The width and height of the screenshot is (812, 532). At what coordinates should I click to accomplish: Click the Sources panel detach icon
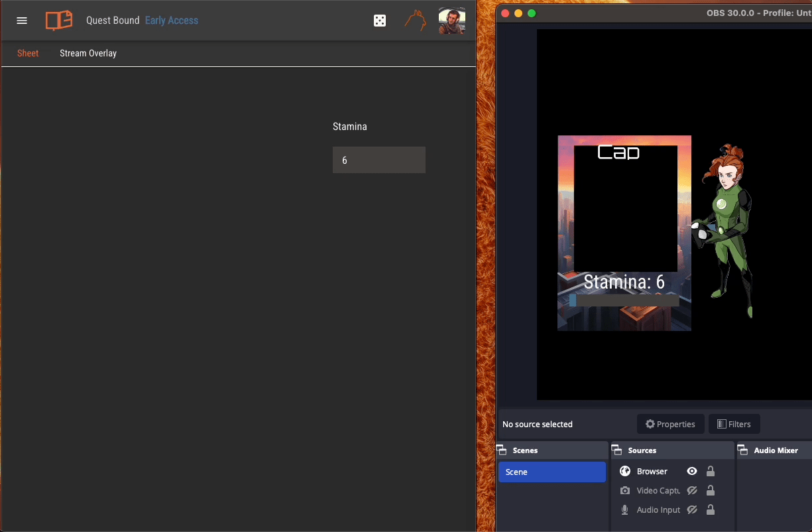click(618, 450)
